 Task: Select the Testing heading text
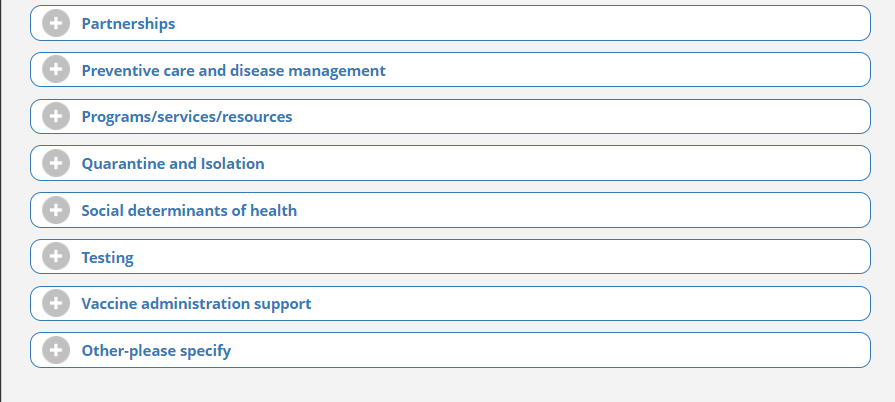coord(107,258)
